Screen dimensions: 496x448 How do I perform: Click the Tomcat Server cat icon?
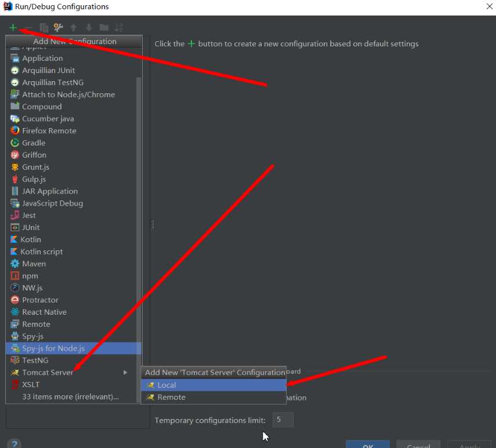(x=15, y=373)
